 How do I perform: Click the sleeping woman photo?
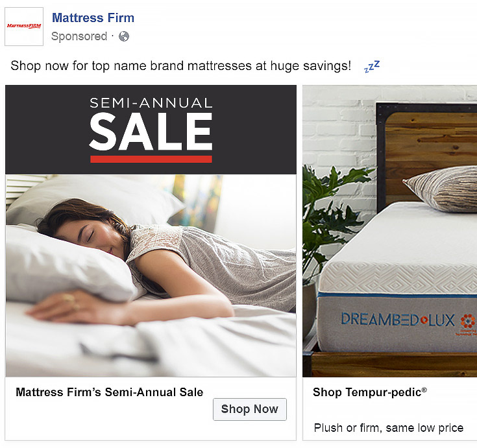coord(151,276)
